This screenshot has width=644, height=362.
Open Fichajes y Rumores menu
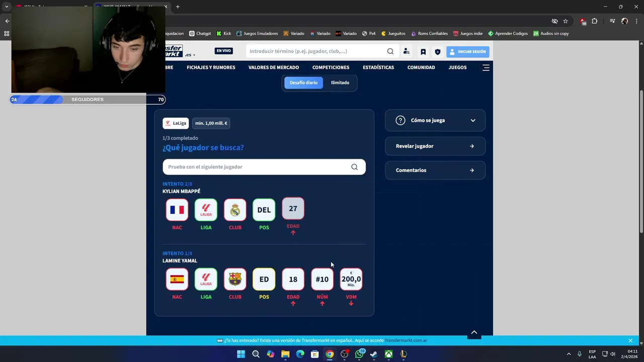click(x=211, y=67)
